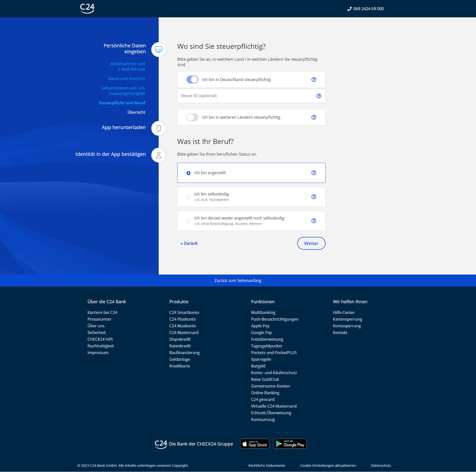Click into the Steuer-ID optional field

[x=245, y=96]
